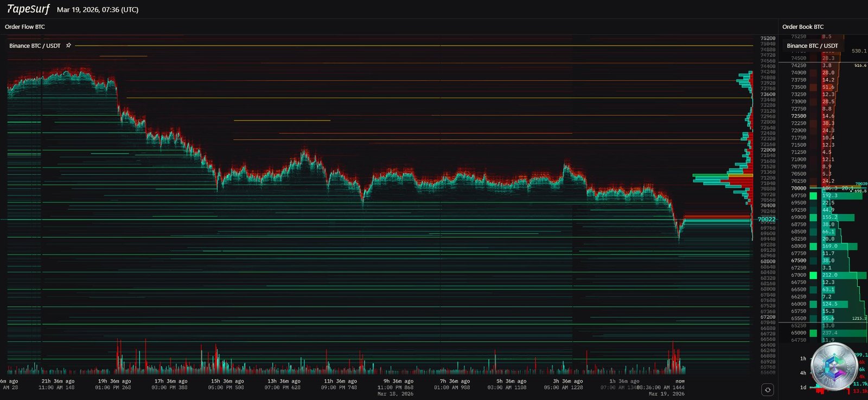Click the '19h 36m ago' time axis label
868x400 pixels.
tap(114, 381)
